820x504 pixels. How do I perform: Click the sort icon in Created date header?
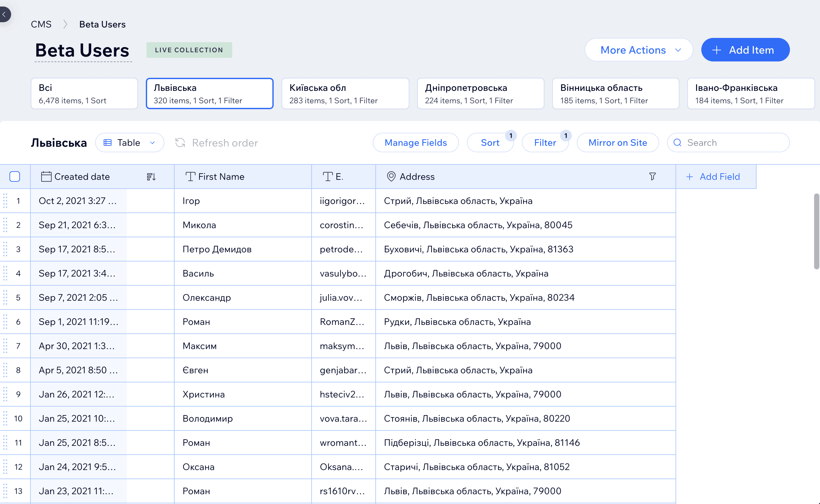(151, 177)
